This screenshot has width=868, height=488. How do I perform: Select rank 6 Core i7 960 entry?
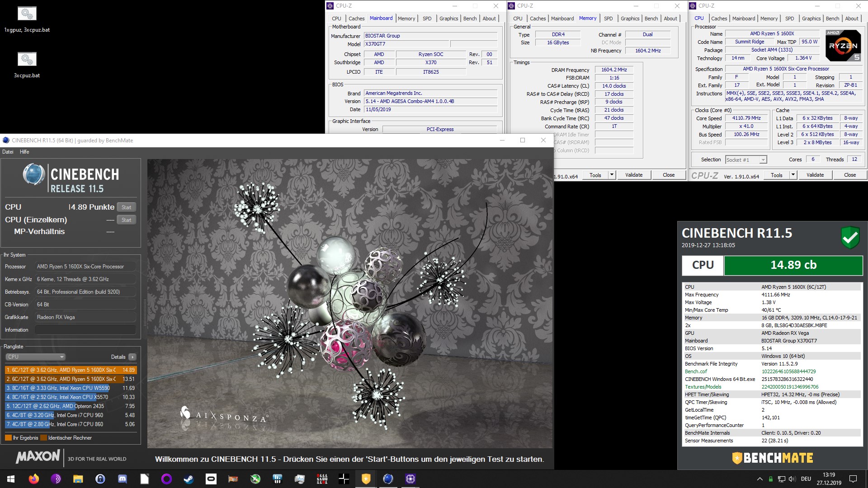tap(71, 415)
